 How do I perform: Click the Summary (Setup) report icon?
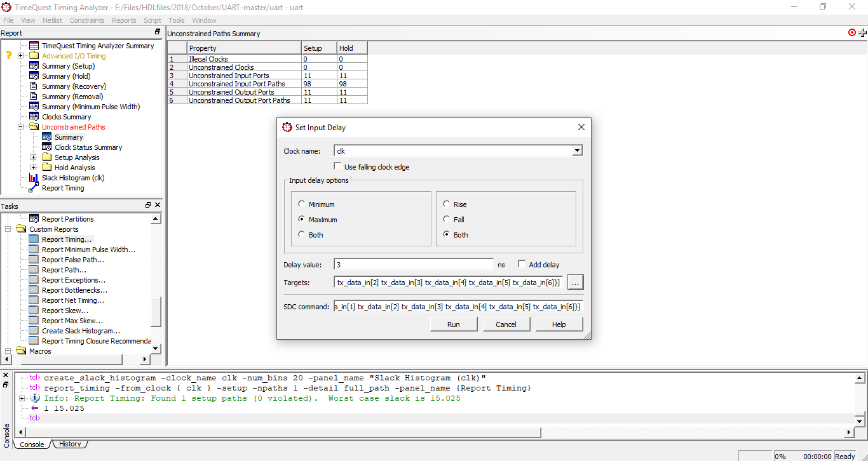[x=34, y=66]
